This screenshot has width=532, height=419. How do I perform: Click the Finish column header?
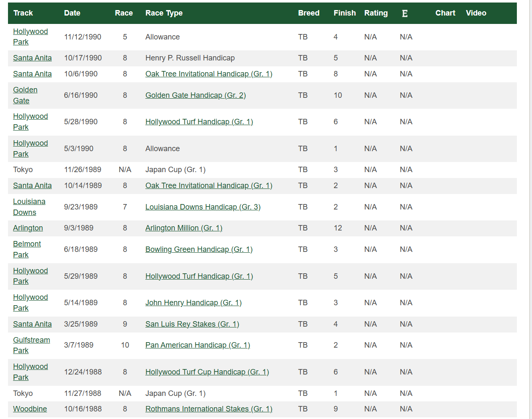click(x=345, y=13)
